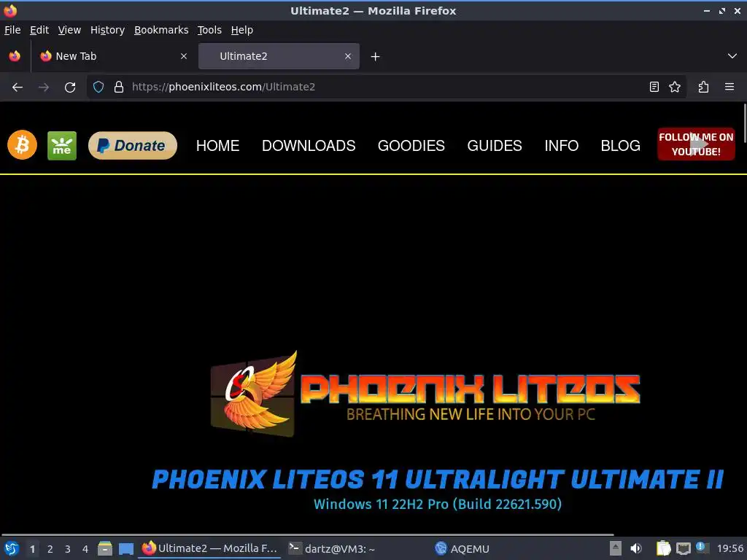This screenshot has width=747, height=560.
Task: Switch to the AQEMU taskbar window
Action: point(462,548)
